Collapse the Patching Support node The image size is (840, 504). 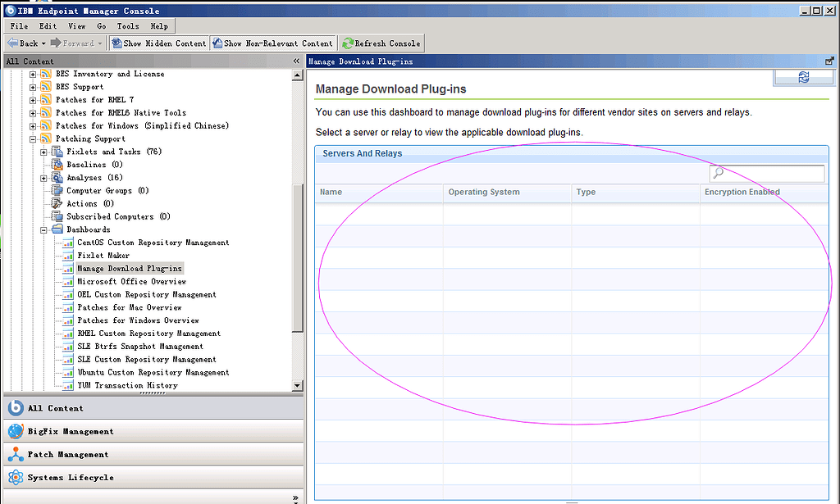pyautogui.click(x=34, y=138)
